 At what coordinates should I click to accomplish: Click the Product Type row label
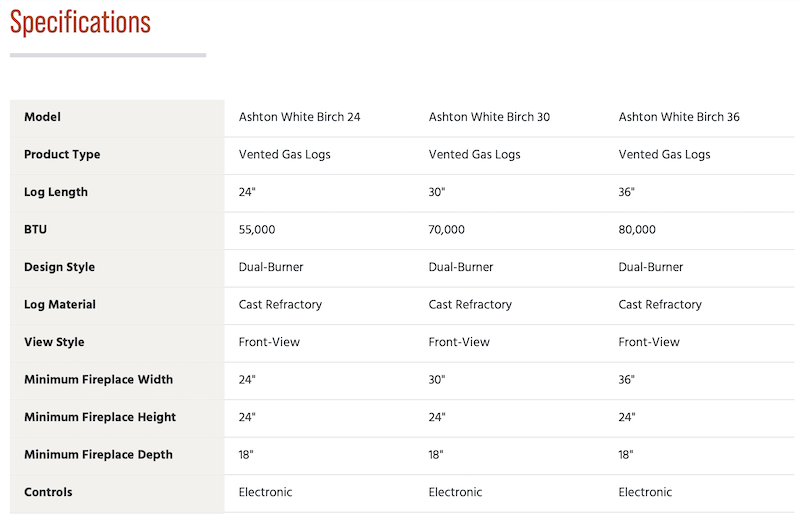click(x=62, y=155)
